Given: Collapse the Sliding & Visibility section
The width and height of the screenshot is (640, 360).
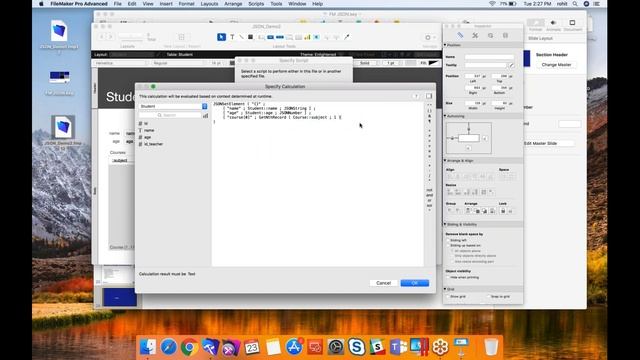Looking at the screenshot, I should (445, 224).
